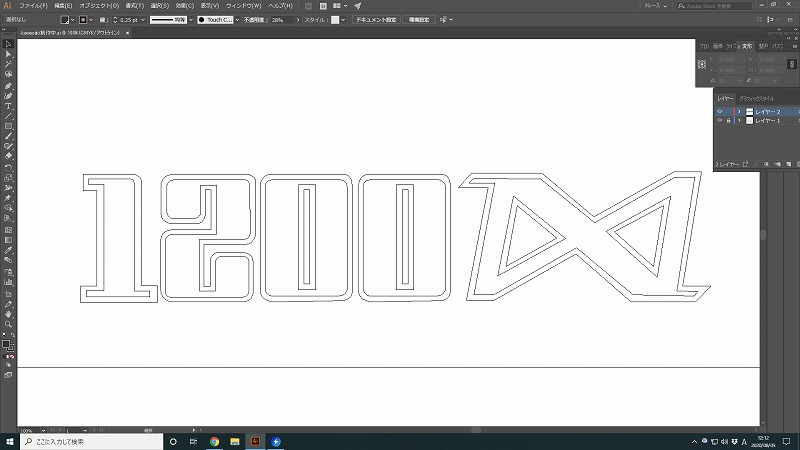Select the Selection tool (black arrow)
Screen dimensions: 800x450
pos(8,44)
